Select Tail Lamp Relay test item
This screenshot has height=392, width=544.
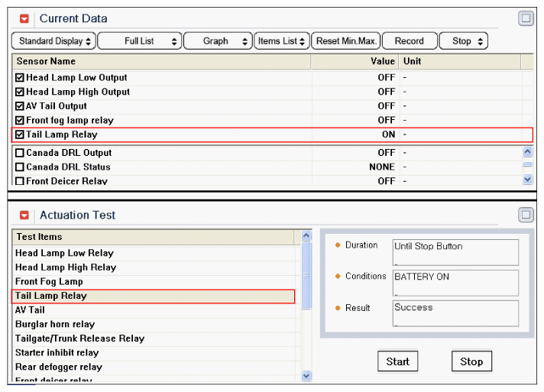(154, 296)
